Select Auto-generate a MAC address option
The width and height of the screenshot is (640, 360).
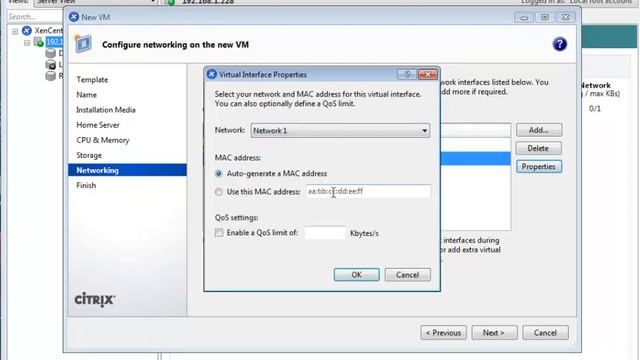(219, 173)
